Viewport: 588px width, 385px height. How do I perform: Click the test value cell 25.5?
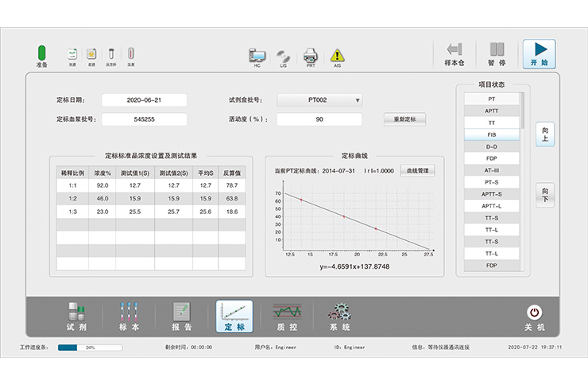point(135,212)
